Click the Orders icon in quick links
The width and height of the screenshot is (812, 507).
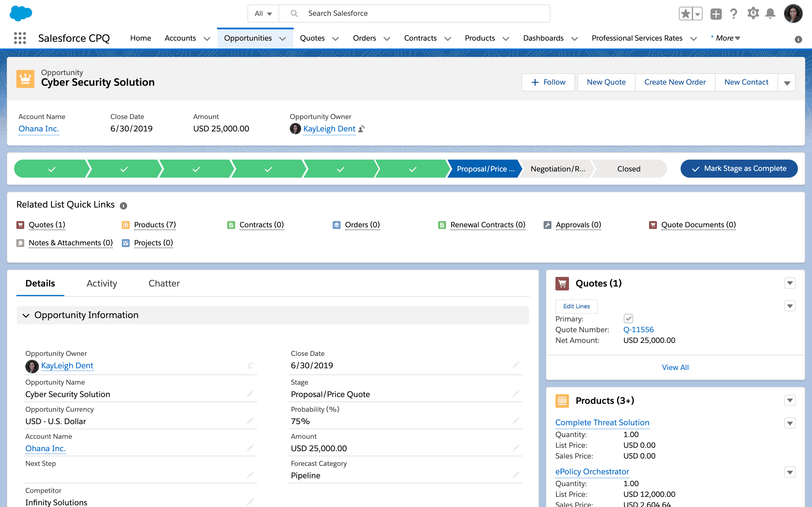pyautogui.click(x=336, y=225)
